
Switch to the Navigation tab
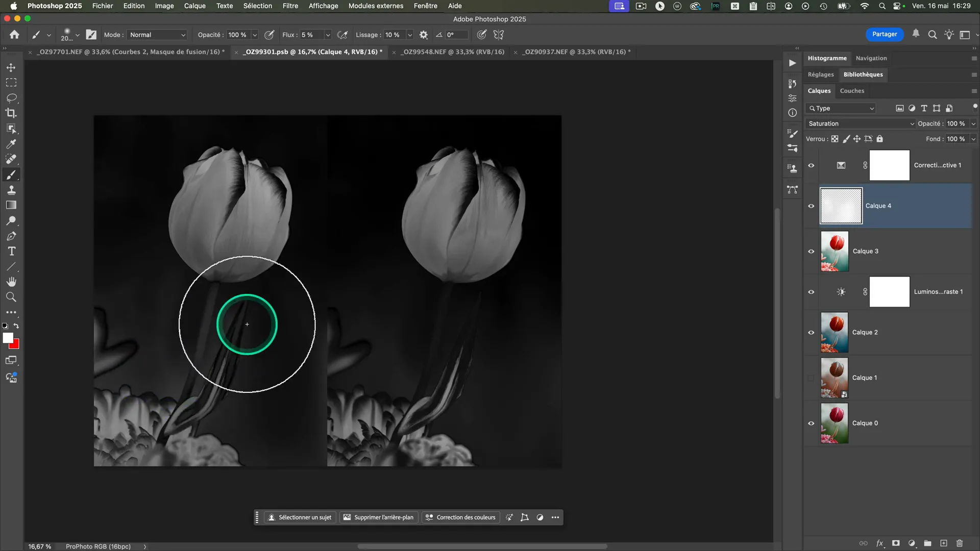click(871, 58)
